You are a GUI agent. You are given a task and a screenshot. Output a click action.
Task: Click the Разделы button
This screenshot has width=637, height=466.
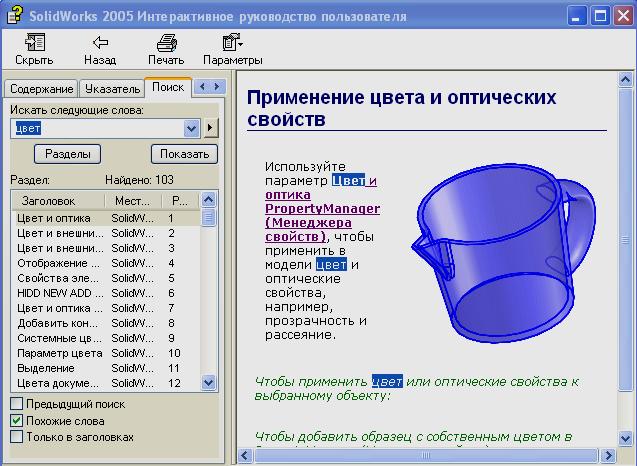click(67, 154)
